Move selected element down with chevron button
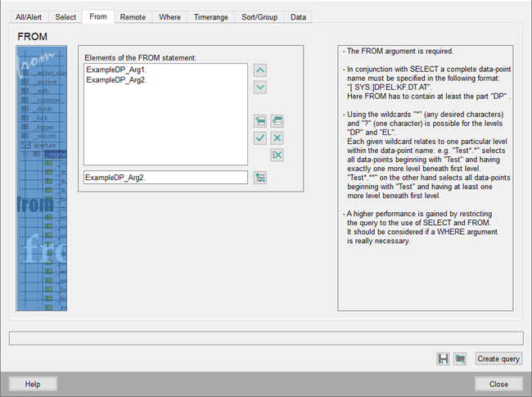This screenshot has width=532, height=397. pos(260,87)
